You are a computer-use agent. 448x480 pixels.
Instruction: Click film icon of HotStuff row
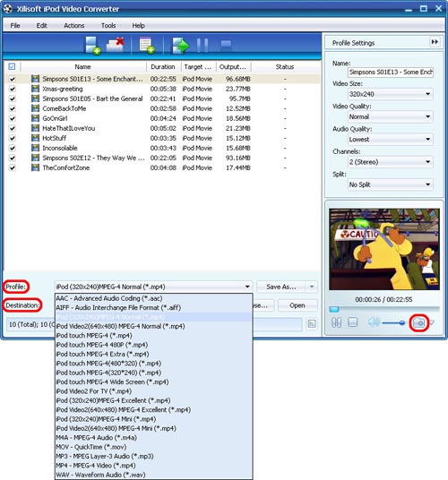[x=35, y=138]
